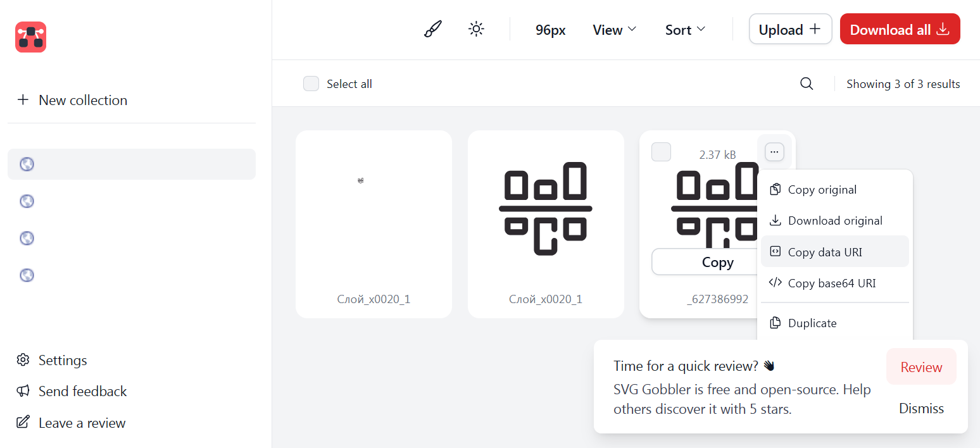
Task: Select Download original in context menu
Action: pyautogui.click(x=834, y=221)
